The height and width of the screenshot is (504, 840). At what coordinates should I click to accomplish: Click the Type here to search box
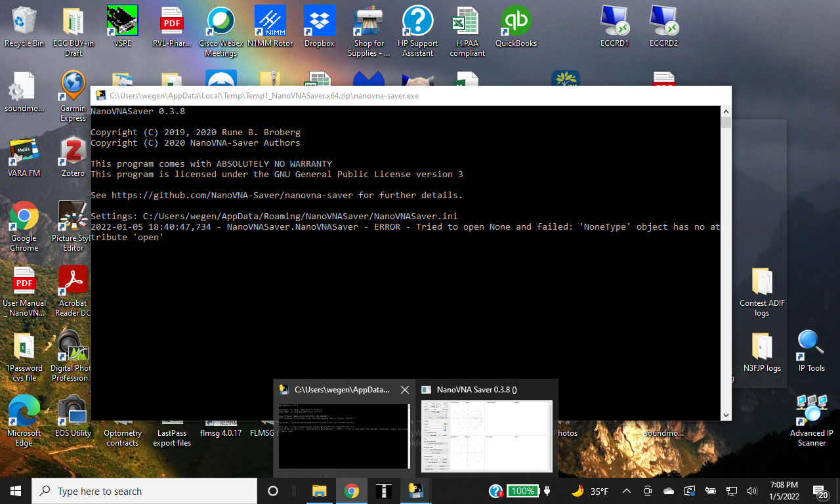click(144, 491)
